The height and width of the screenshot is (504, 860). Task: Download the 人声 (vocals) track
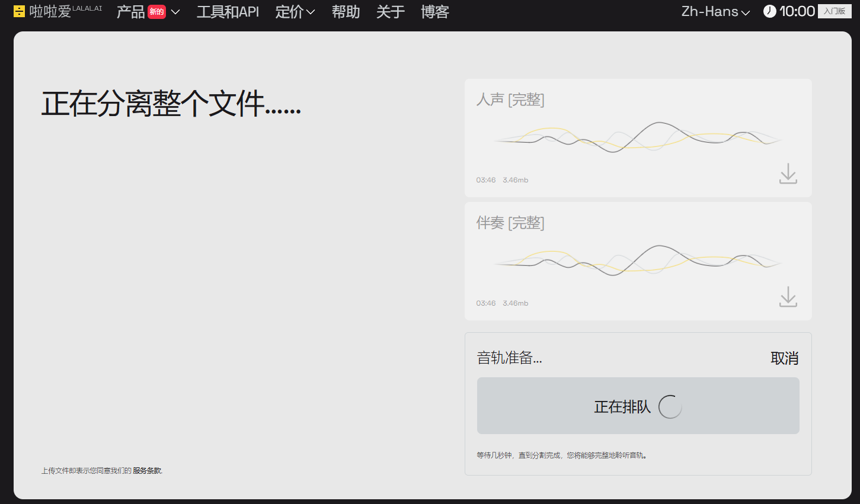point(788,174)
